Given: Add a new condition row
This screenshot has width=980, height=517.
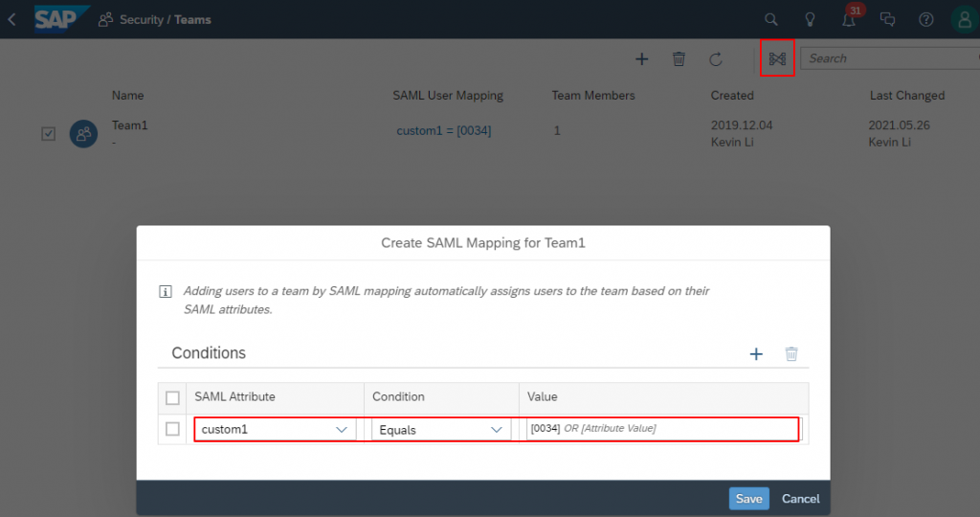Looking at the screenshot, I should pyautogui.click(x=756, y=354).
